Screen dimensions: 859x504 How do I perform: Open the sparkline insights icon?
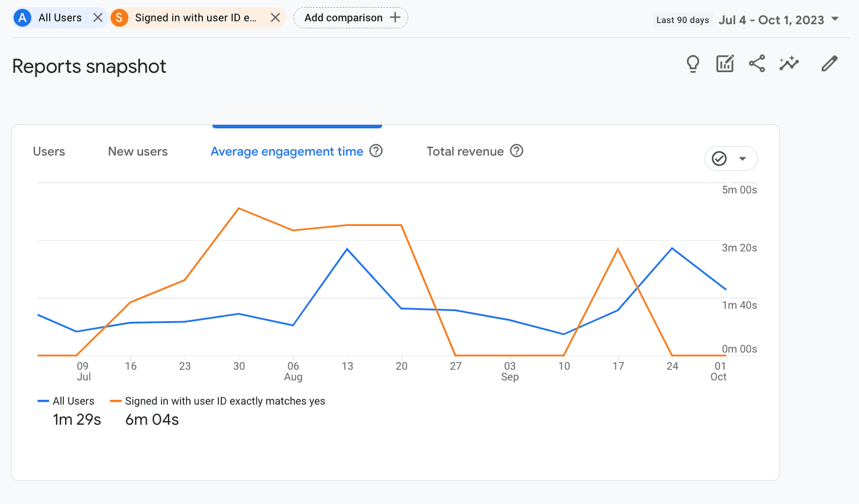pos(789,64)
